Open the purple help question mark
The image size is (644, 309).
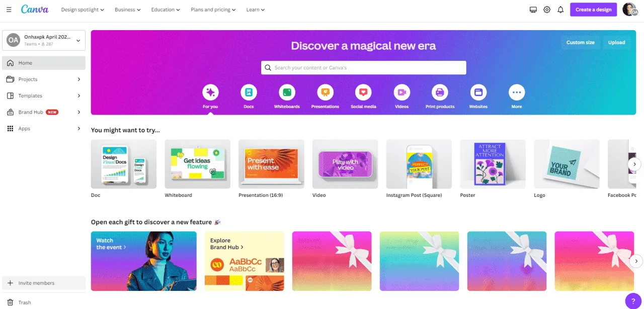coord(633,301)
